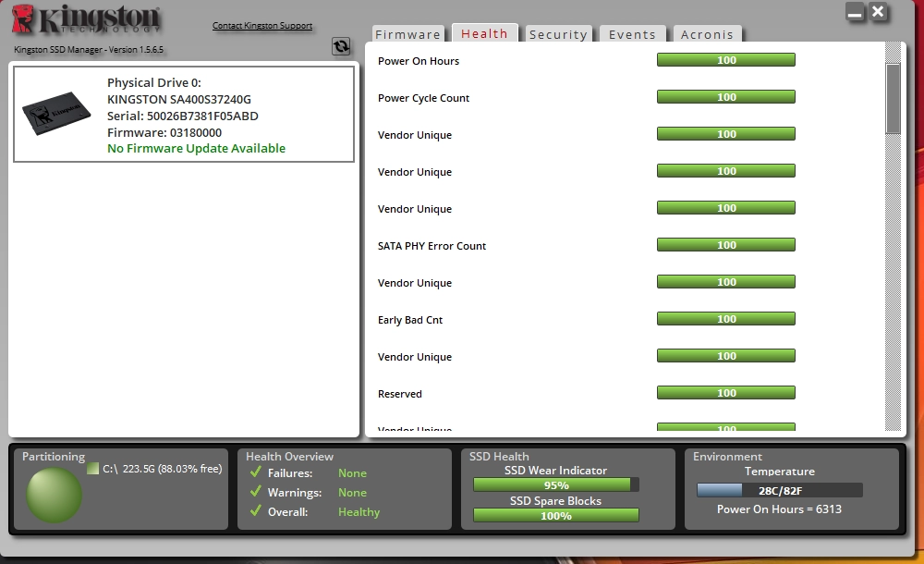Close the Kingston SSD Manager window
The width and height of the screenshot is (924, 564).
878,12
